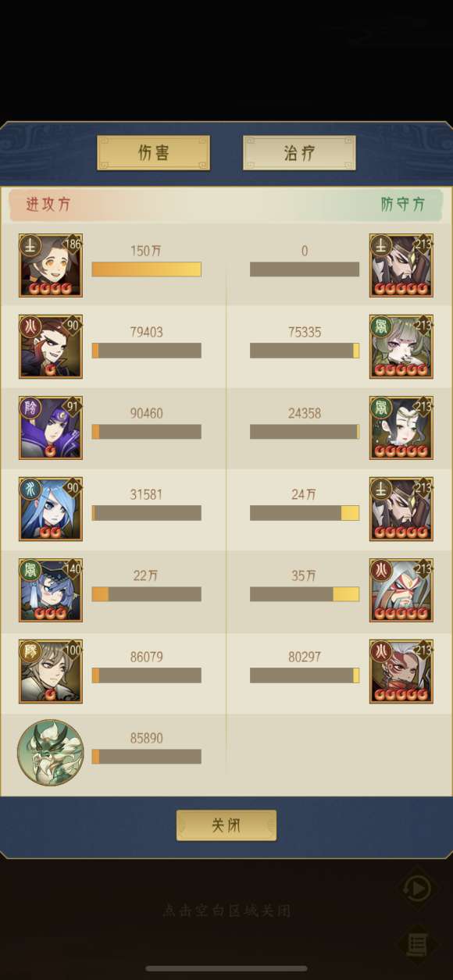Click the 150万 damage bar

pyautogui.click(x=146, y=269)
